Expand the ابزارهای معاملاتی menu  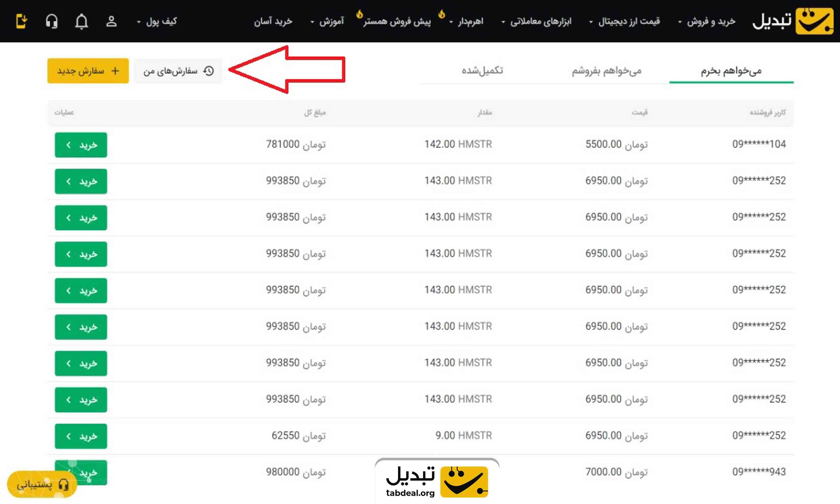[x=537, y=21]
